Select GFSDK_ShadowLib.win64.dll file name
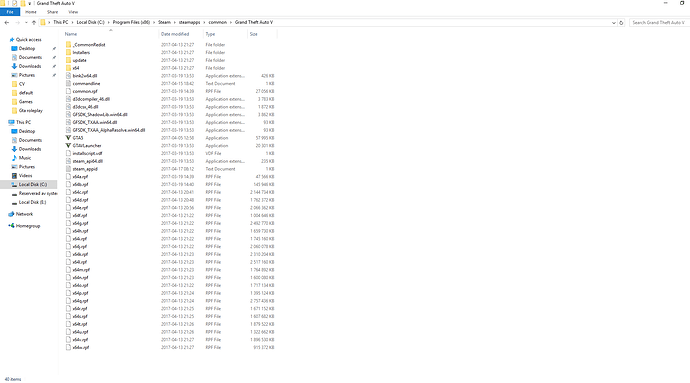Viewport: 690px width, 383px height. point(100,114)
